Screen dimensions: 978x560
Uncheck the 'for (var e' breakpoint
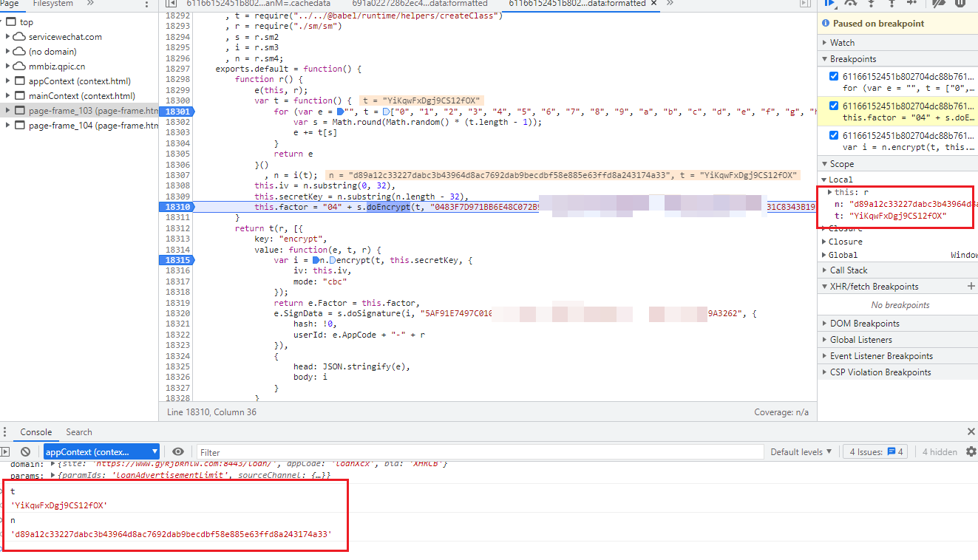point(834,76)
